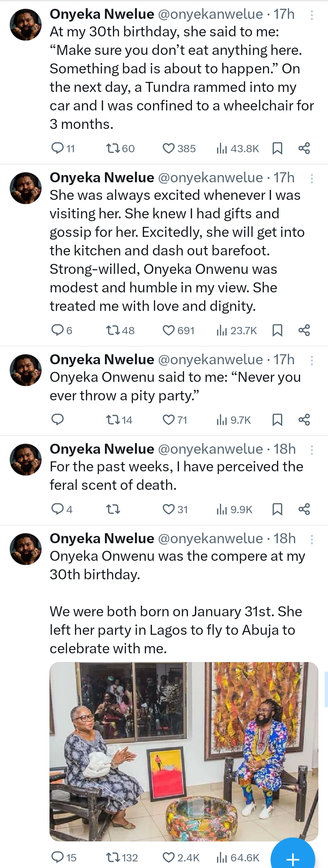The image size is (328, 868).
Task: Open more options on 'pity party' tweet
Action: [312, 361]
